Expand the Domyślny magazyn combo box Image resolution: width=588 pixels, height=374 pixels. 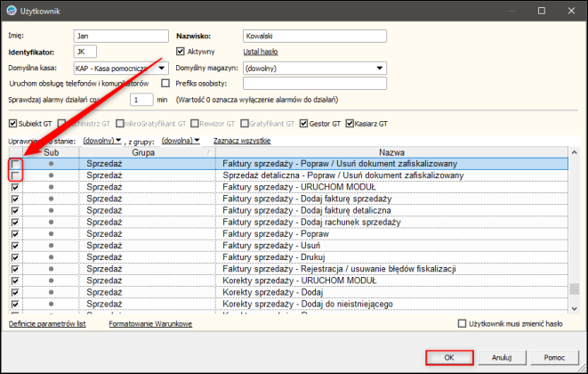tap(380, 69)
